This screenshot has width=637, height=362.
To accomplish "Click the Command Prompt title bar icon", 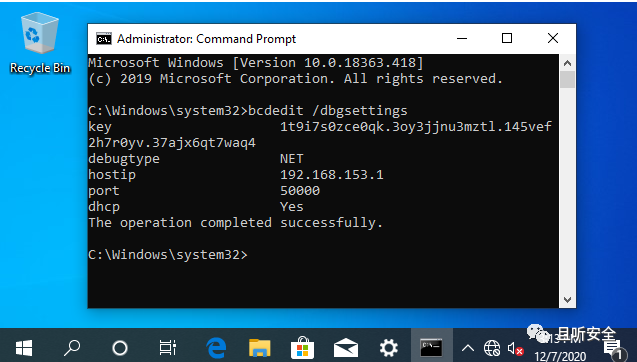I will click(x=104, y=39).
